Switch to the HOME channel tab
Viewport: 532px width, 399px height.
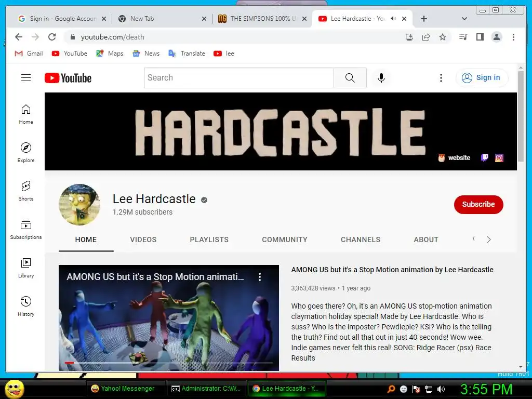86,240
